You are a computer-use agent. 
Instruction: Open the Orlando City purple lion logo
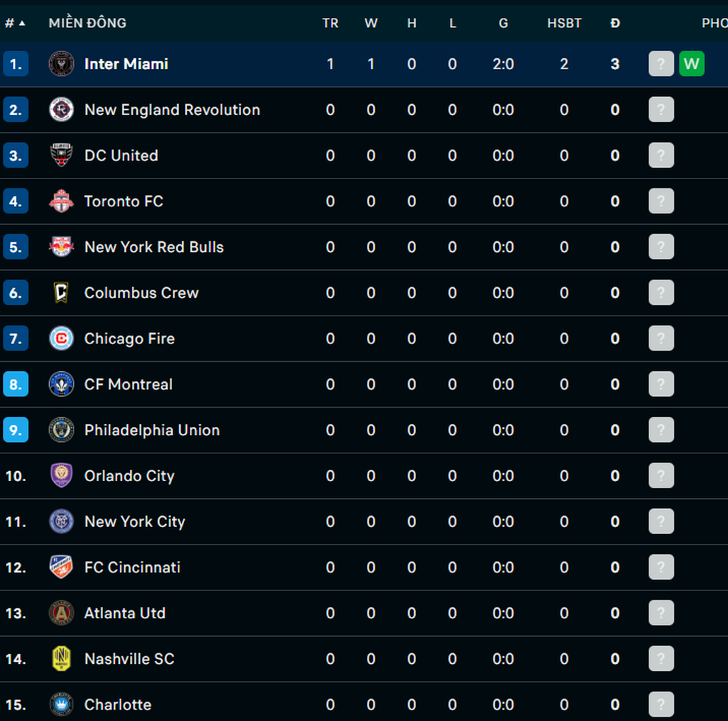[61, 475]
